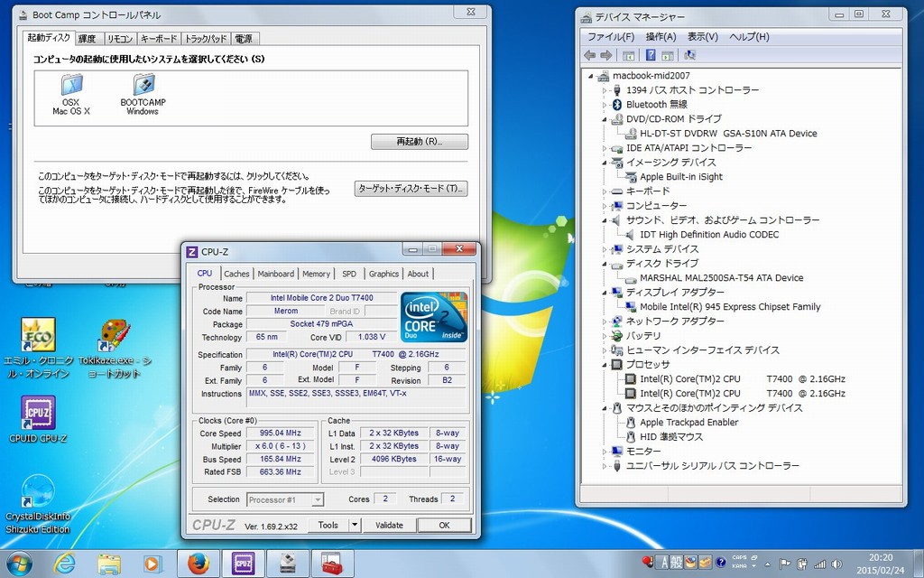This screenshot has height=578, width=924.
Task: Switch to the red toolbox taskbar button
Action: tap(333, 564)
